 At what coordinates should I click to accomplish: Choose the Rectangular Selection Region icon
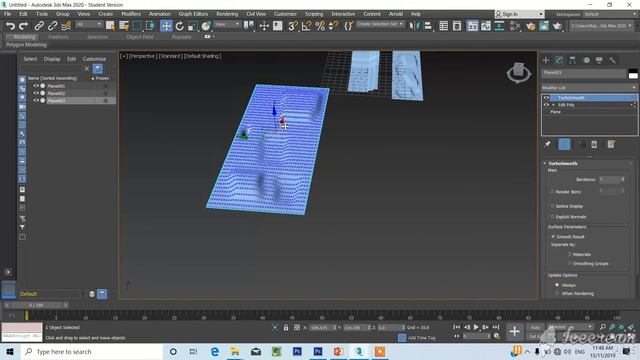coord(137,26)
